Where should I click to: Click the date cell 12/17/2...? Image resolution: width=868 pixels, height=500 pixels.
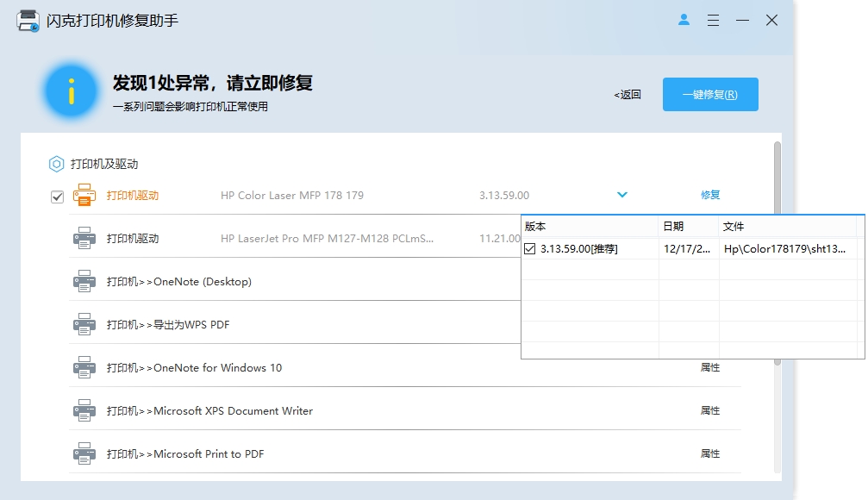point(687,248)
